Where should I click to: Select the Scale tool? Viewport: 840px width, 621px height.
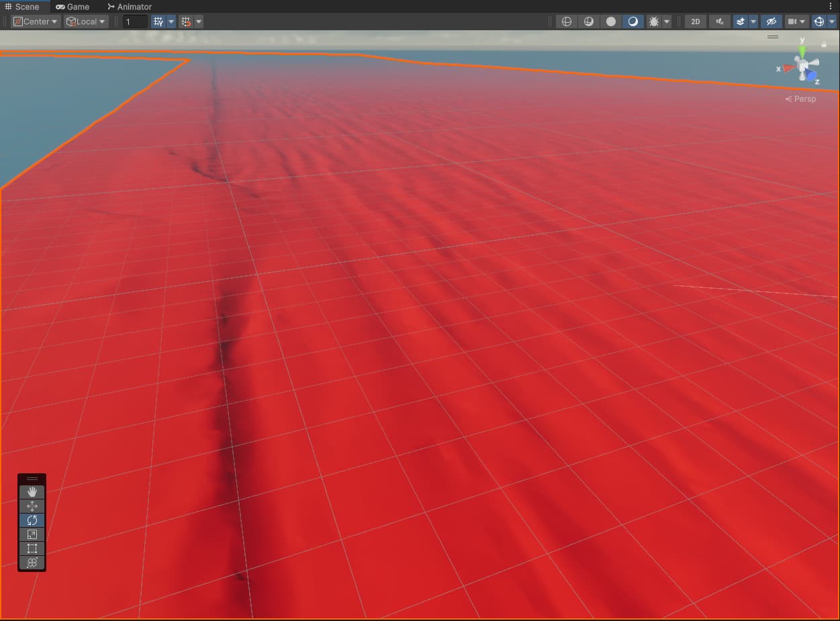click(32, 534)
